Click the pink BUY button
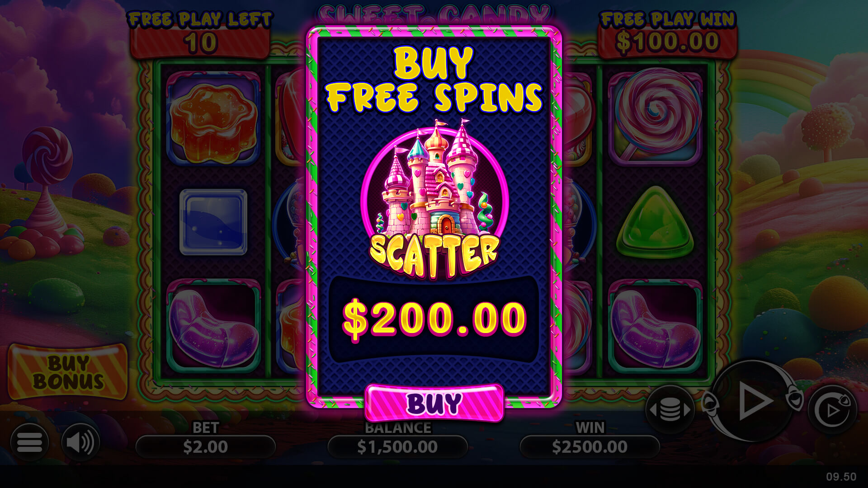868x488 pixels. tap(434, 403)
